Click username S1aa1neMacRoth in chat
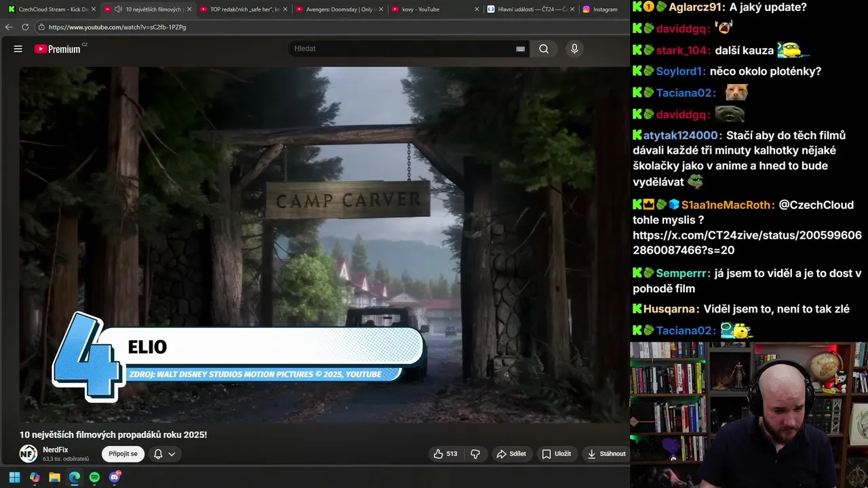 point(726,205)
